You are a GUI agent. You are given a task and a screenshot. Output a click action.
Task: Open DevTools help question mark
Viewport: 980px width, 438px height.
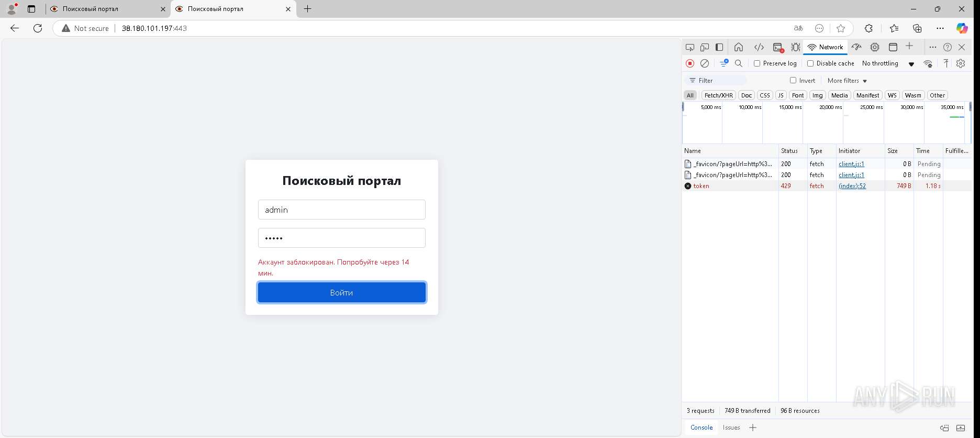click(x=948, y=47)
